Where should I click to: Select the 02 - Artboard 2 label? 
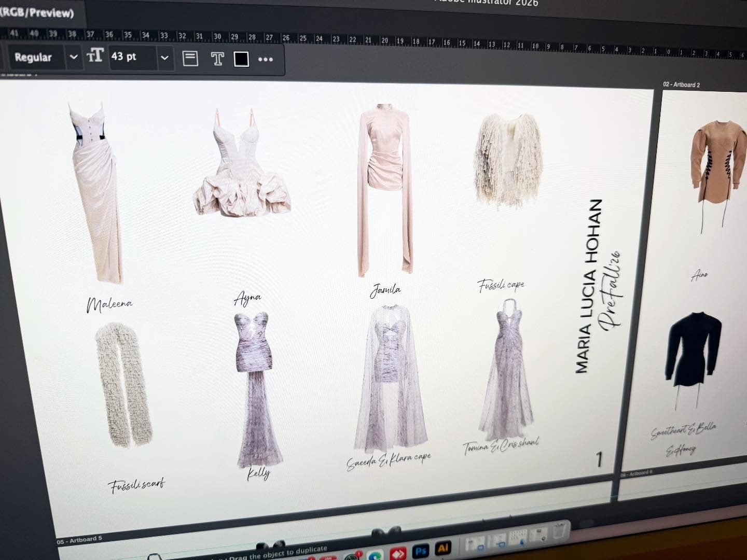[x=681, y=85]
